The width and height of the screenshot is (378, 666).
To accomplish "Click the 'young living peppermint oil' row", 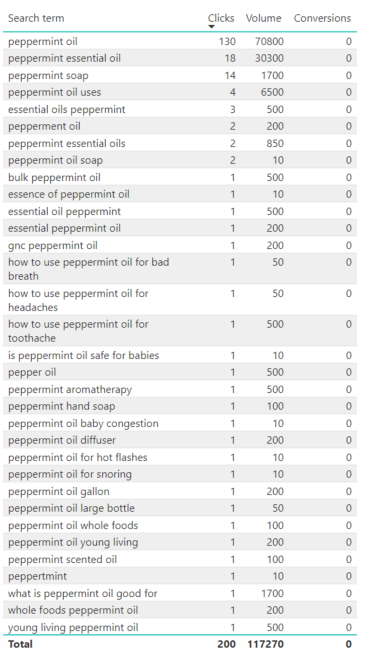I will [x=180, y=627].
